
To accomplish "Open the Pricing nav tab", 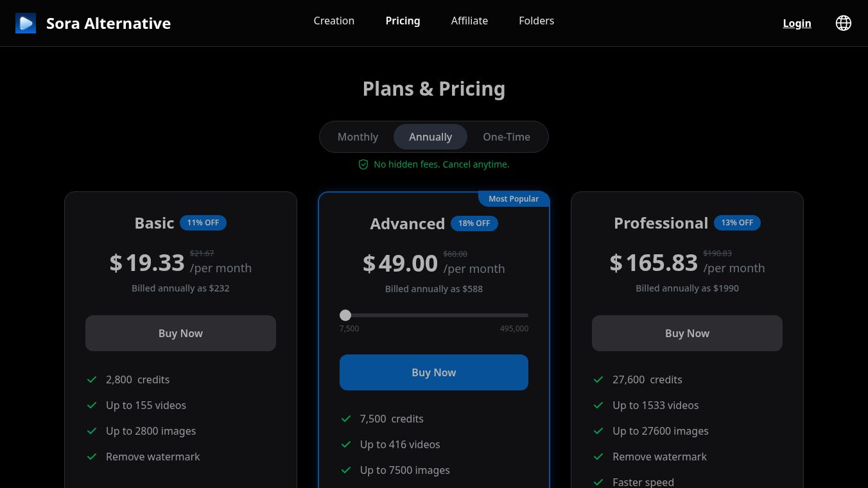I will 403,21.
